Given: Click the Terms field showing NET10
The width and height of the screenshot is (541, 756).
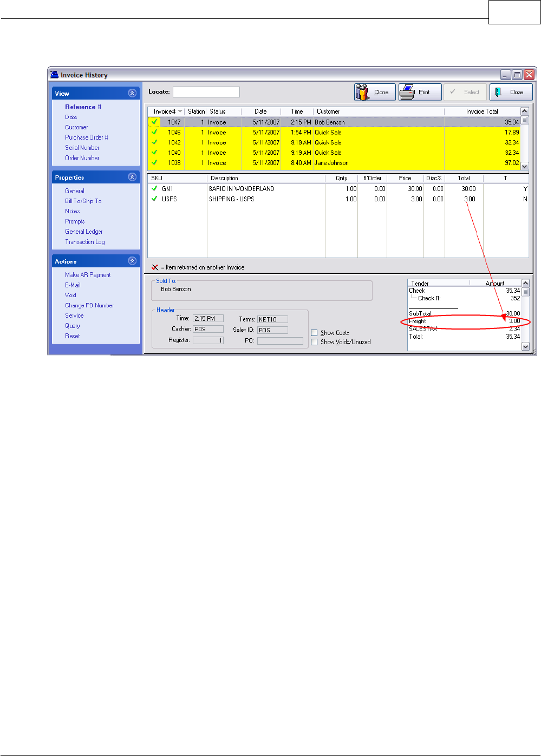Looking at the screenshot, I should [x=272, y=319].
